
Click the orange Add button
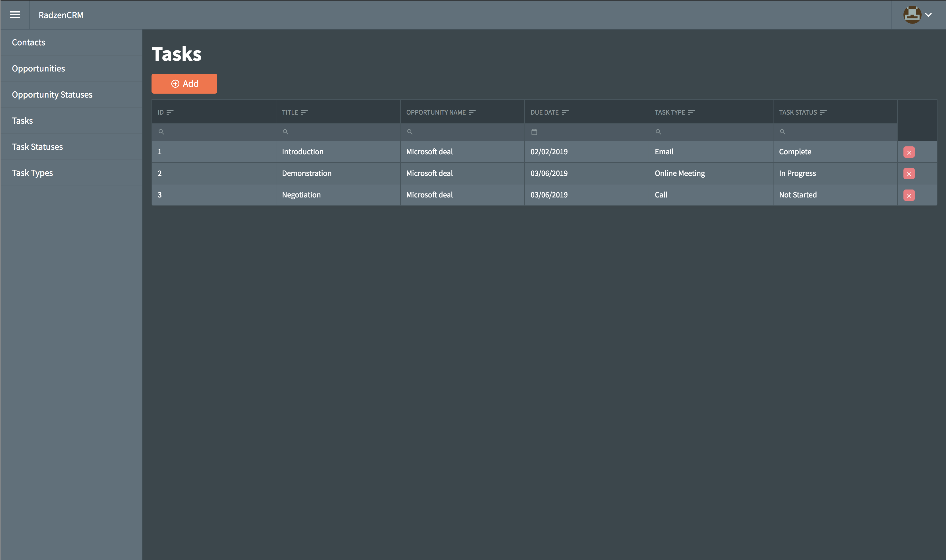tap(184, 83)
